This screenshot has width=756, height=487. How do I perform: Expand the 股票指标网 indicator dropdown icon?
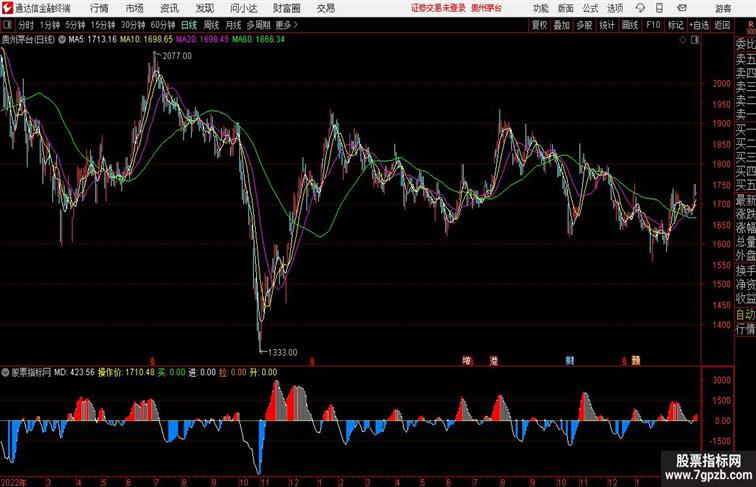tap(5, 372)
